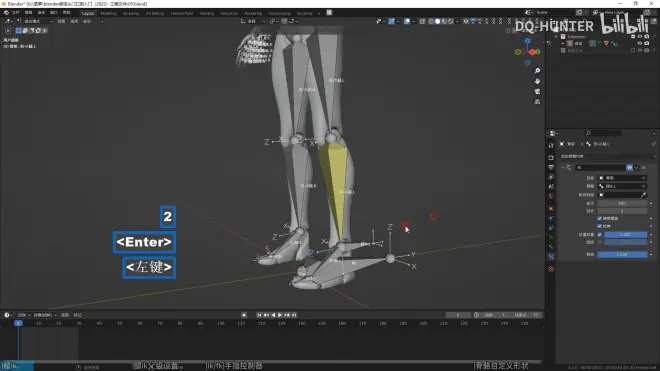Toggle viewport gizmos display
This screenshot has width=660, height=371.
[392, 21]
